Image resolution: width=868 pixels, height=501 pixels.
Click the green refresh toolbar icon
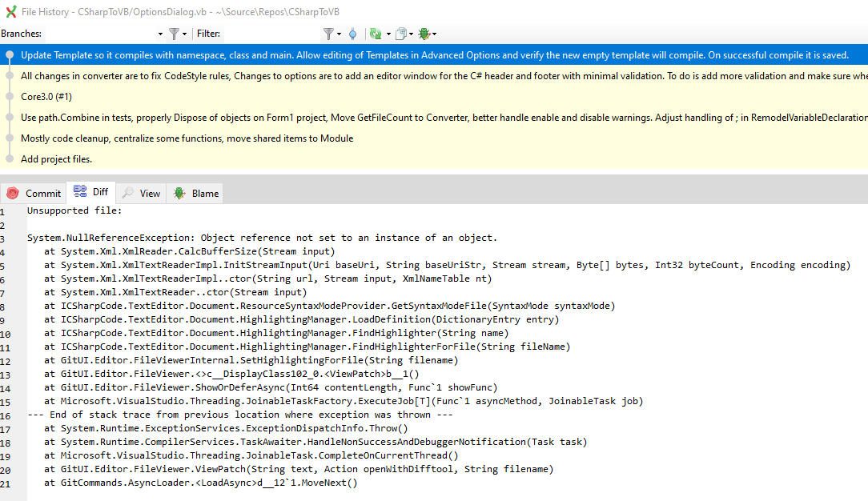pos(375,34)
